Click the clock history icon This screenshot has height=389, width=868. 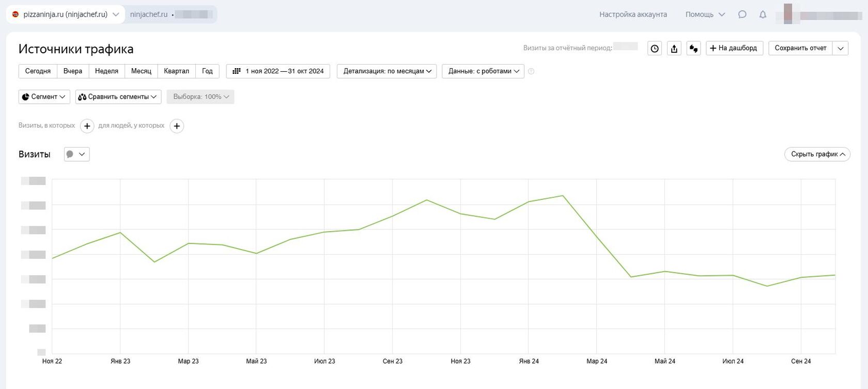[655, 49]
